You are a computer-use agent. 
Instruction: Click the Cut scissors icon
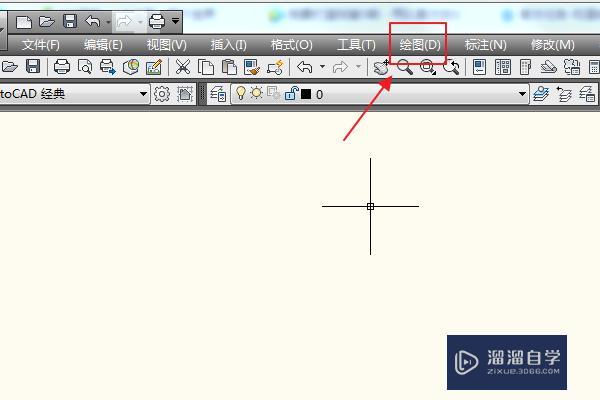(183, 67)
